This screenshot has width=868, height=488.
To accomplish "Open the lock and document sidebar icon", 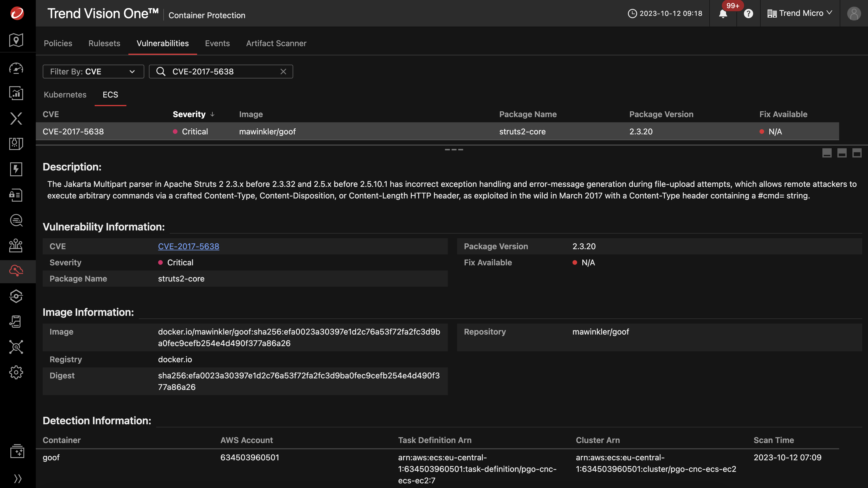I will point(16,195).
